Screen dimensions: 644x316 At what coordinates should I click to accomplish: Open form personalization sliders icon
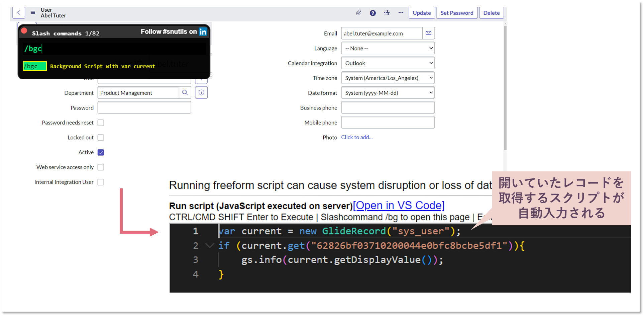(387, 12)
